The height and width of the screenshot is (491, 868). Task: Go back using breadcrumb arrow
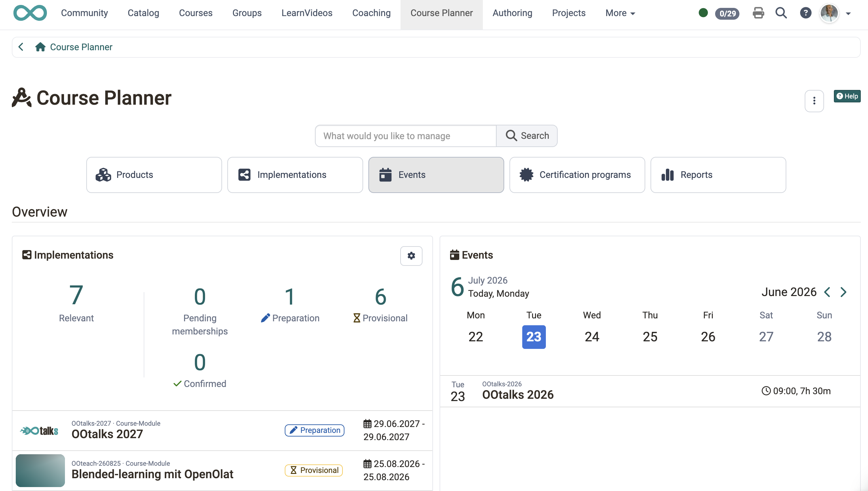click(21, 47)
